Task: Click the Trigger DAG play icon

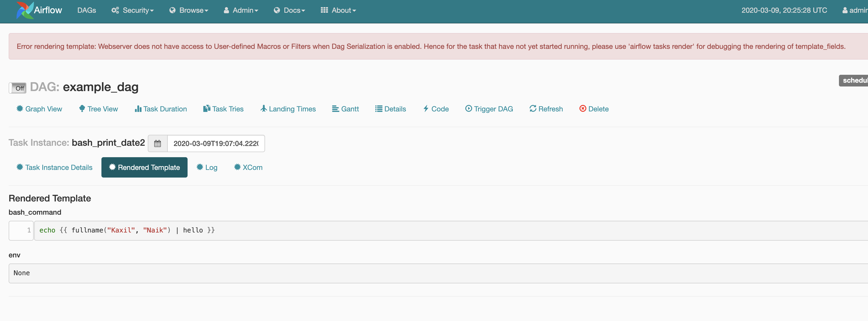Action: 468,108
